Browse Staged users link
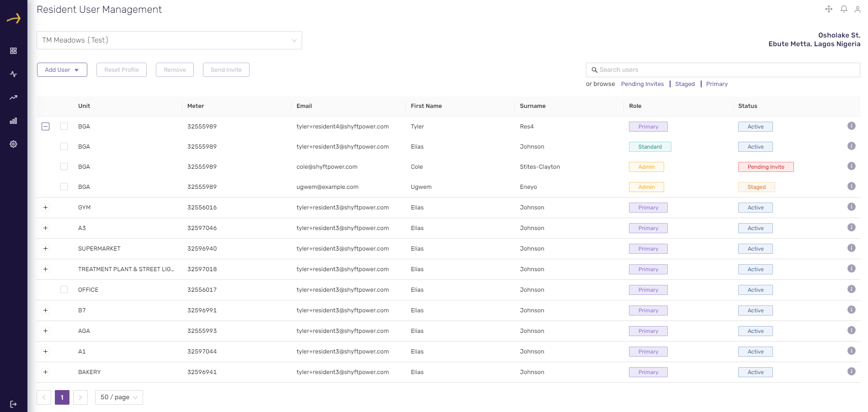The height and width of the screenshot is (412, 868). (x=685, y=84)
